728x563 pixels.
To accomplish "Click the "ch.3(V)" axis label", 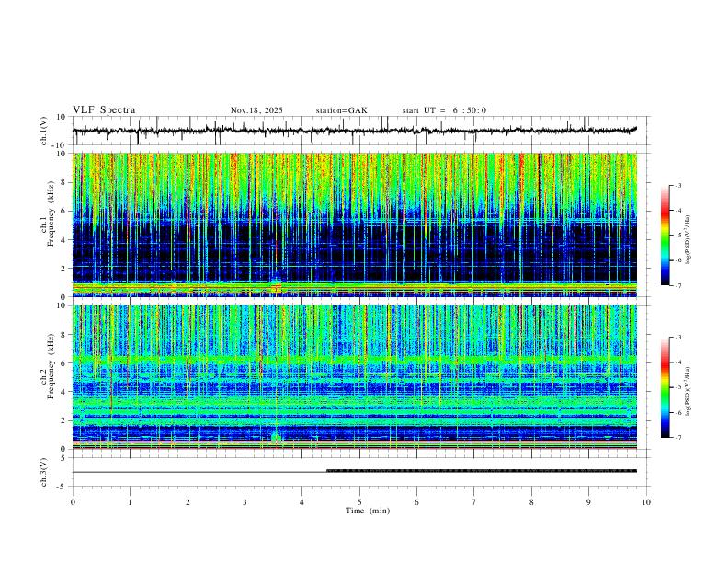I will [x=44, y=473].
